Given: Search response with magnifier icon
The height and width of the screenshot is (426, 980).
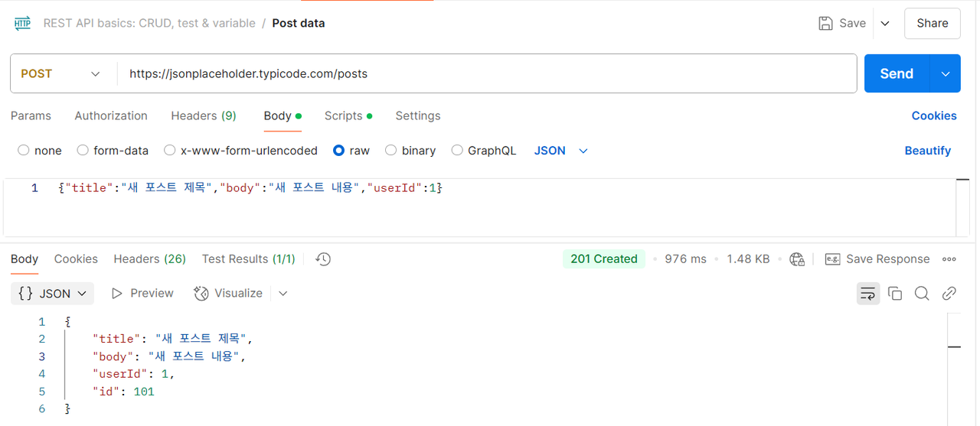Looking at the screenshot, I should tap(922, 293).
